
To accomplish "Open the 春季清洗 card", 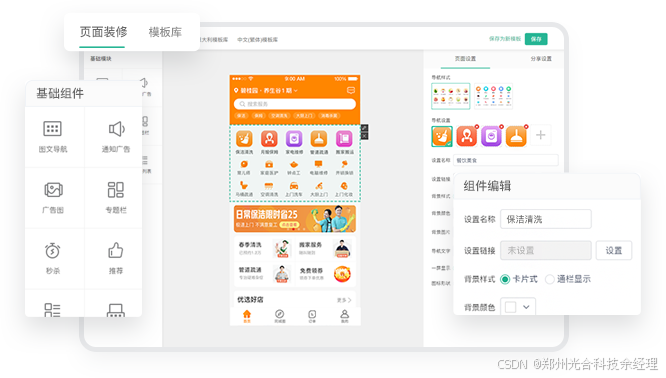I will [264, 249].
